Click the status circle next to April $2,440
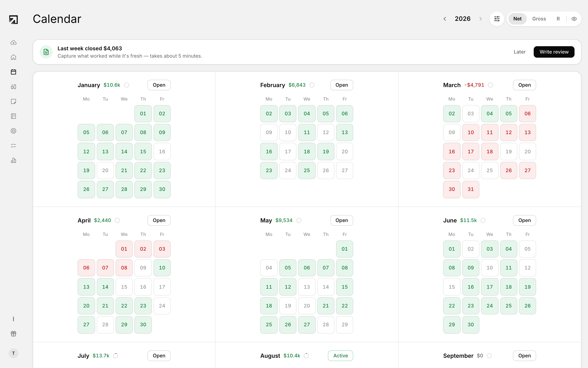The width and height of the screenshot is (588, 368). [x=117, y=221]
